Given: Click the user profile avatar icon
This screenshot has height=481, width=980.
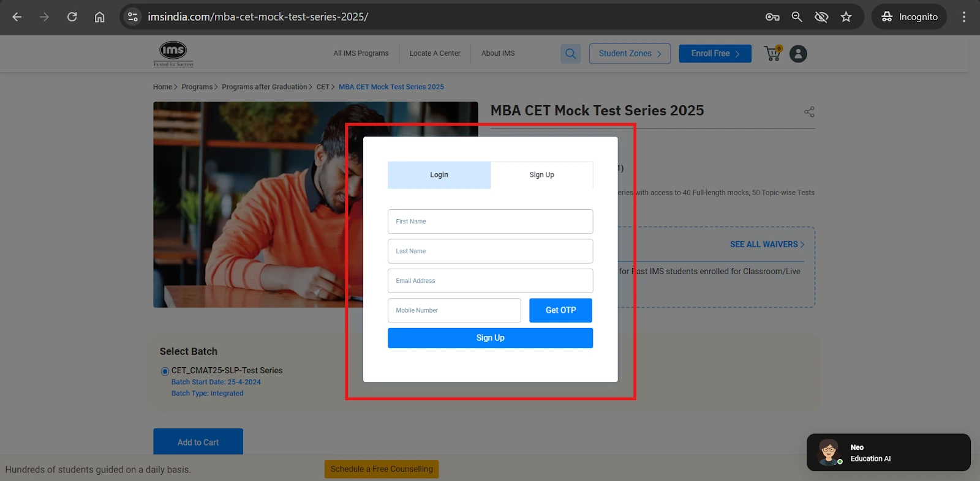Looking at the screenshot, I should (798, 54).
